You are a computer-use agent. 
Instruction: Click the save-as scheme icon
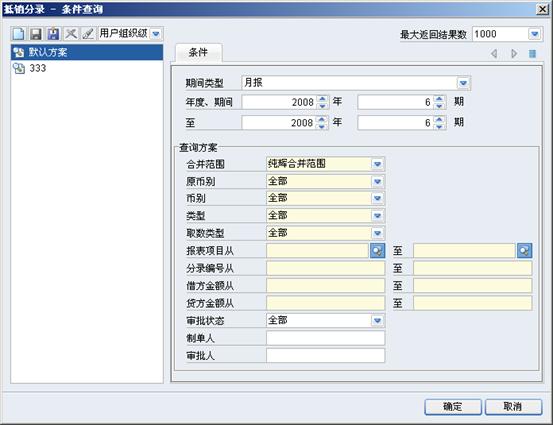[x=53, y=34]
